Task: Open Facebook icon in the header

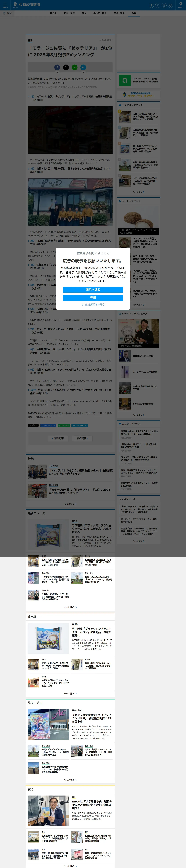Action: pos(151,5)
